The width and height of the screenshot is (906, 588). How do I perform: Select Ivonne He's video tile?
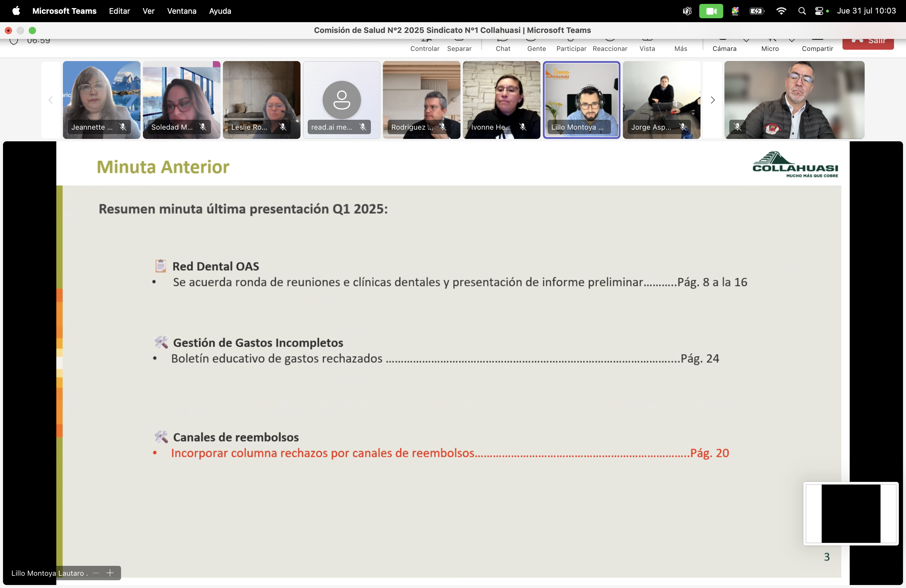coord(501,100)
